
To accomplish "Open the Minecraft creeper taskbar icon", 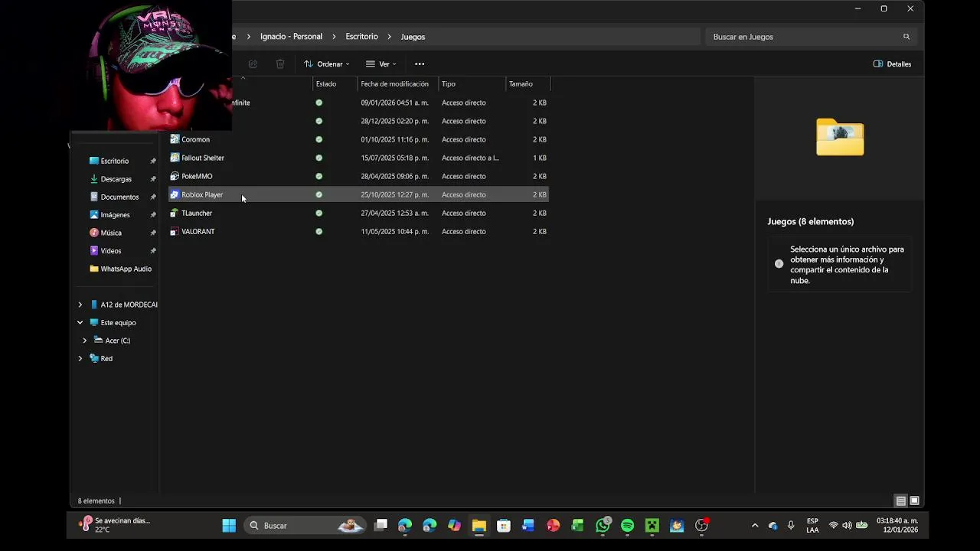I will point(652,526).
